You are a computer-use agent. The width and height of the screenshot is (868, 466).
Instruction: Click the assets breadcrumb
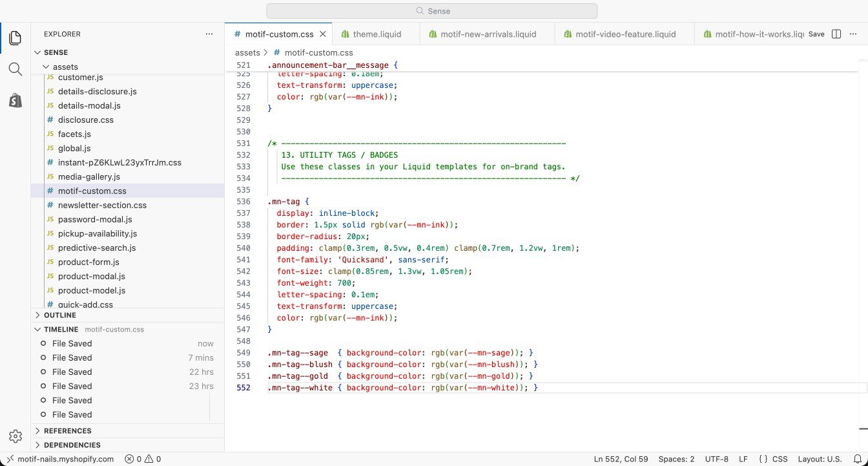pos(247,52)
